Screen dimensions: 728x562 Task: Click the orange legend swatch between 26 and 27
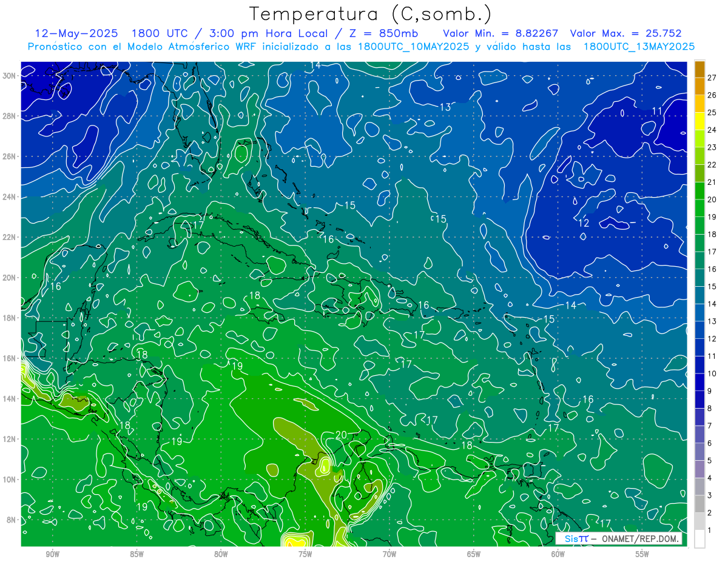tap(699, 86)
